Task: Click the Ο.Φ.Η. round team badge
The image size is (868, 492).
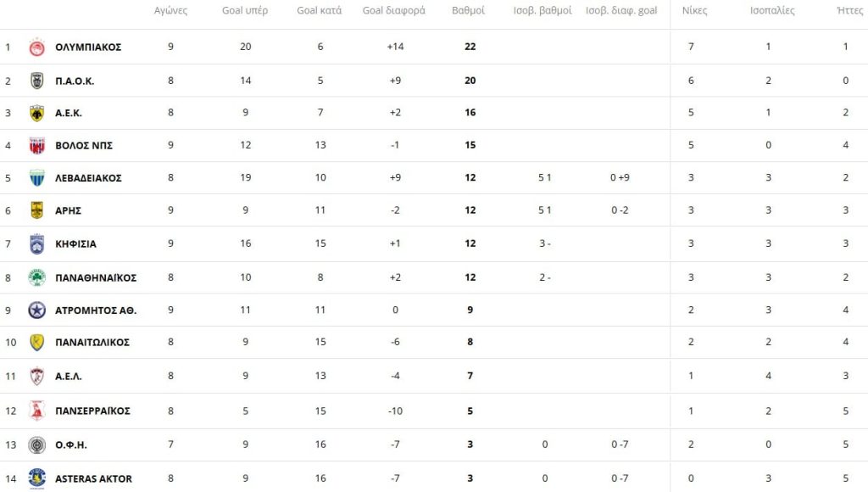Action: click(x=36, y=444)
